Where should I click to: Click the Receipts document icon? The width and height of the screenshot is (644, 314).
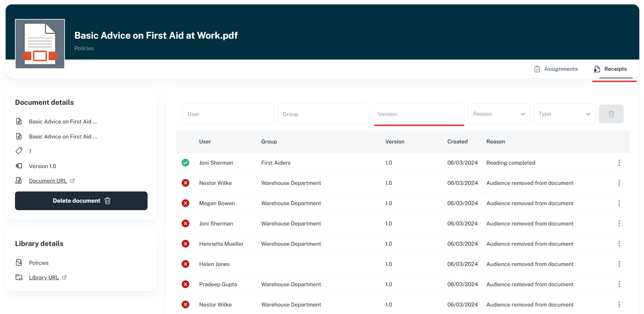(x=597, y=69)
